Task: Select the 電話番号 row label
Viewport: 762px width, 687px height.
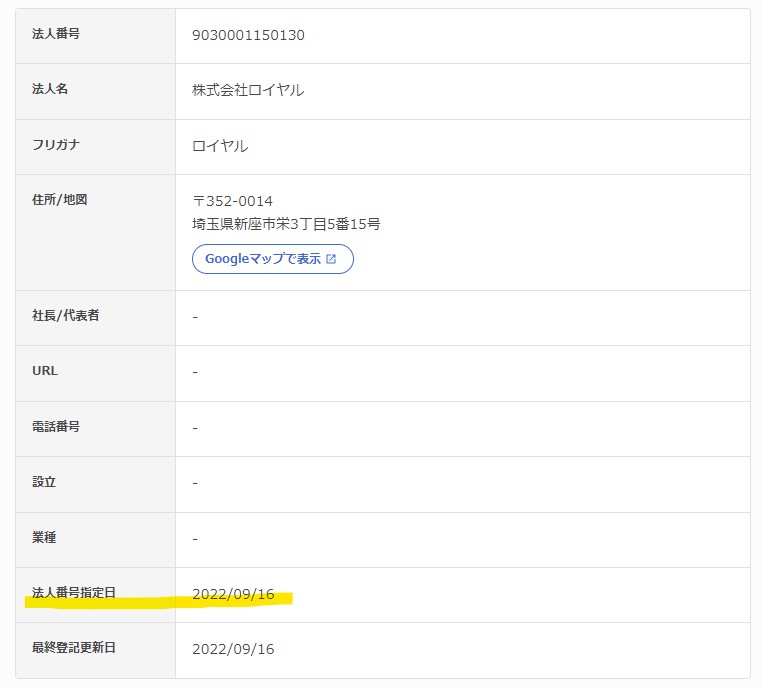Action: [x=56, y=427]
